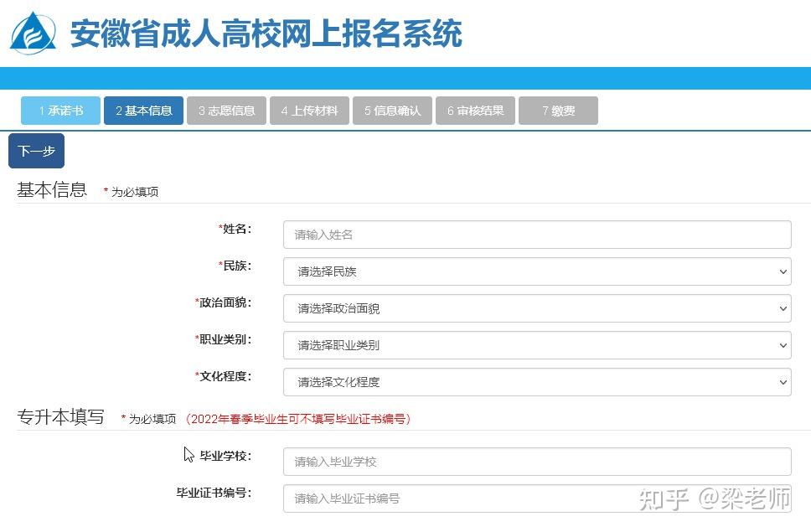Click the blue flame site logo
811x532 pixels.
click(x=34, y=33)
